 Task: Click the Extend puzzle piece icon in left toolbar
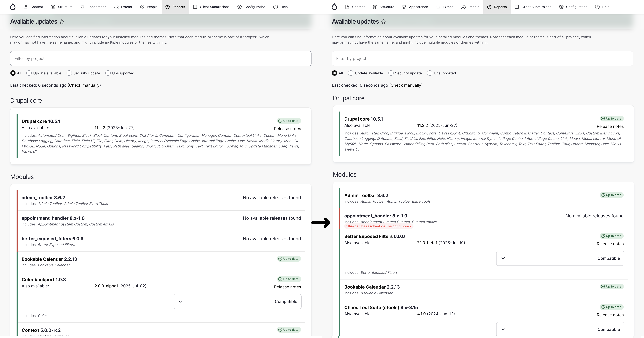(116, 7)
